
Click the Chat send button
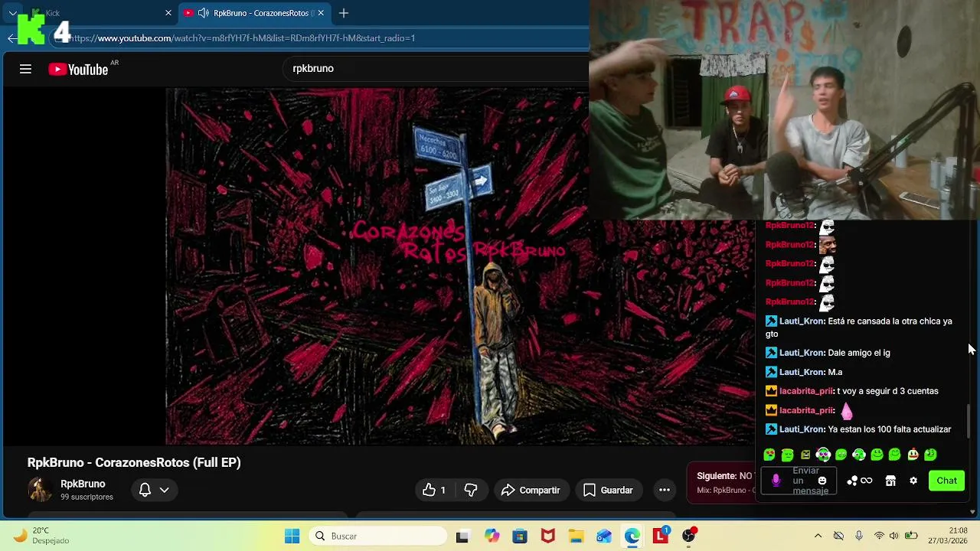tap(947, 481)
